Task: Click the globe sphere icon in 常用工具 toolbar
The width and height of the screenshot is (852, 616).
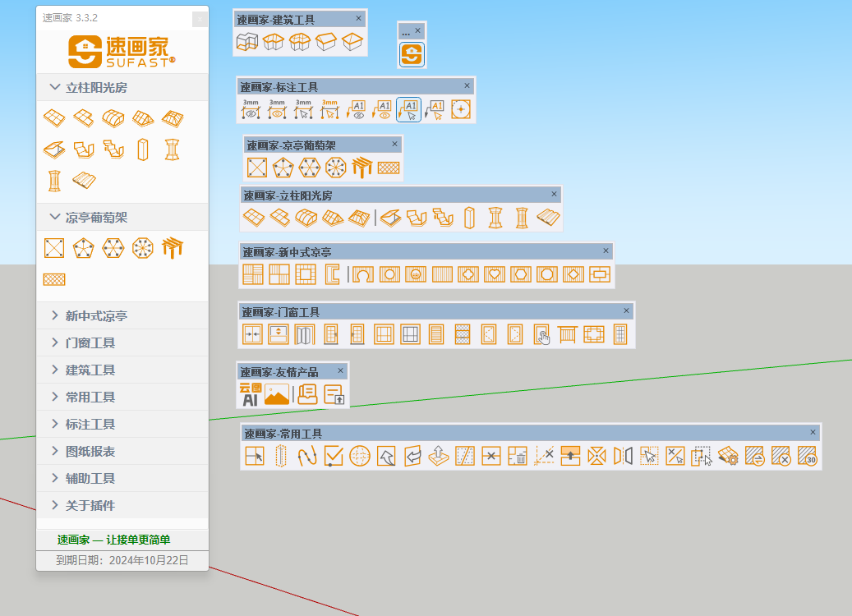Action: 360,456
